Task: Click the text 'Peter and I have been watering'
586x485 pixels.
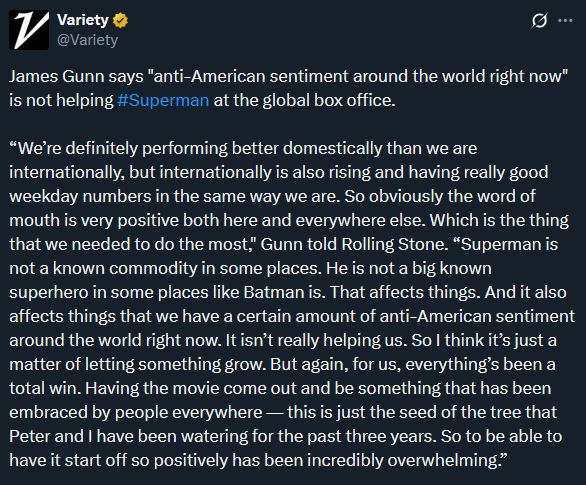Action: 129,436
